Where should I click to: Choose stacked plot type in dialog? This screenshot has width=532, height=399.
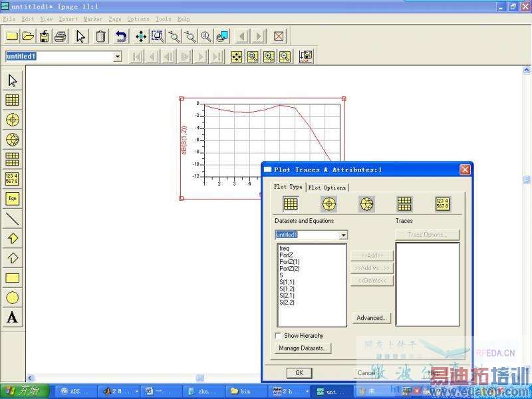coord(404,204)
